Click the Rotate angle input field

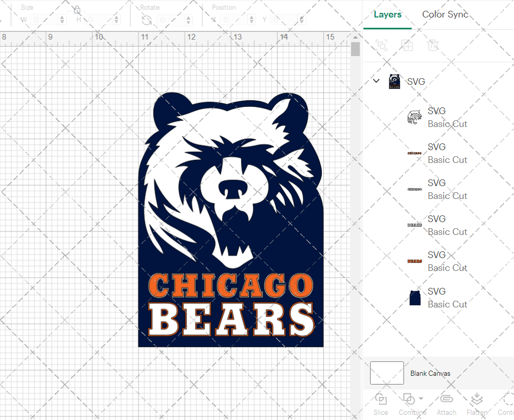[171, 20]
